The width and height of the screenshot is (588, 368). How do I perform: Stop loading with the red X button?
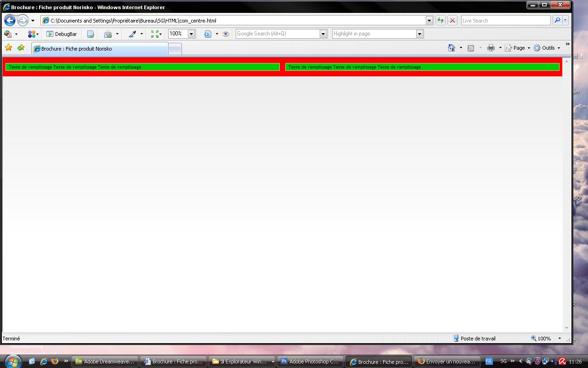pyautogui.click(x=452, y=21)
